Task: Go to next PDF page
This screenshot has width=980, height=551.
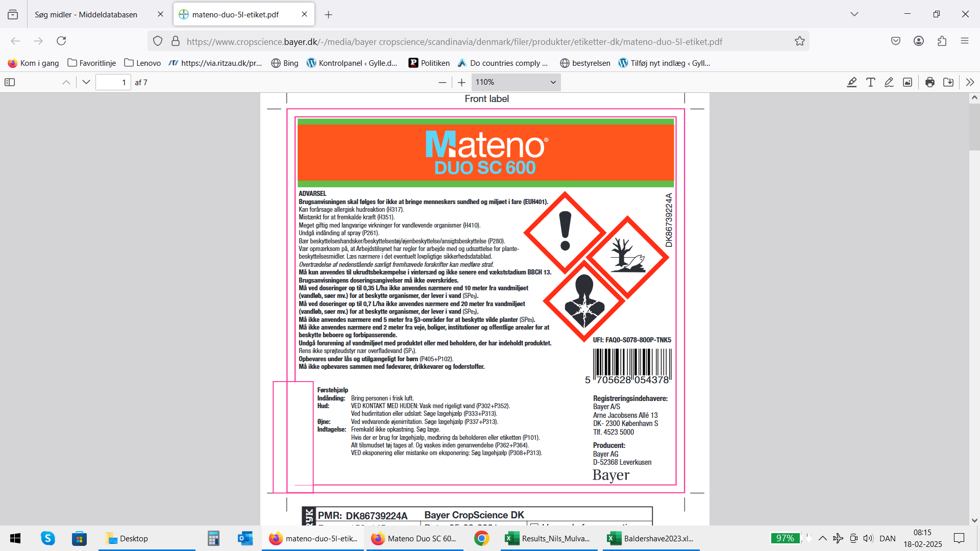Action: pyautogui.click(x=86, y=82)
